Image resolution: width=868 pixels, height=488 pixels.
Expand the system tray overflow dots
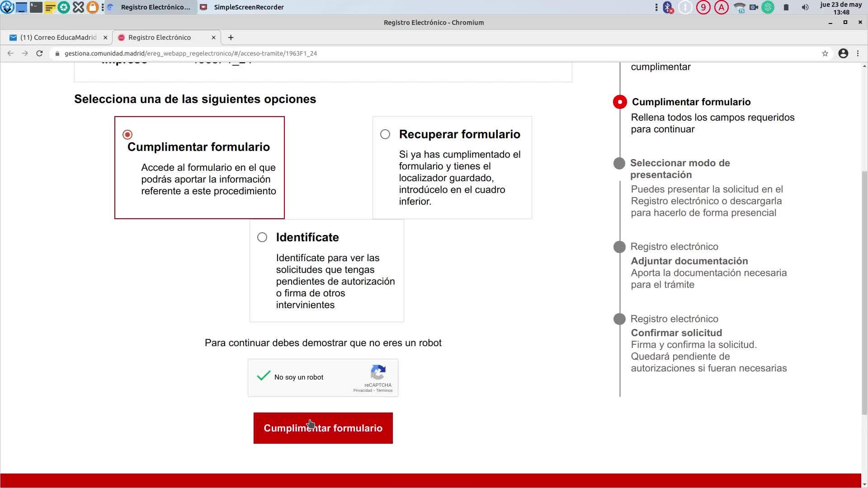tap(656, 7)
